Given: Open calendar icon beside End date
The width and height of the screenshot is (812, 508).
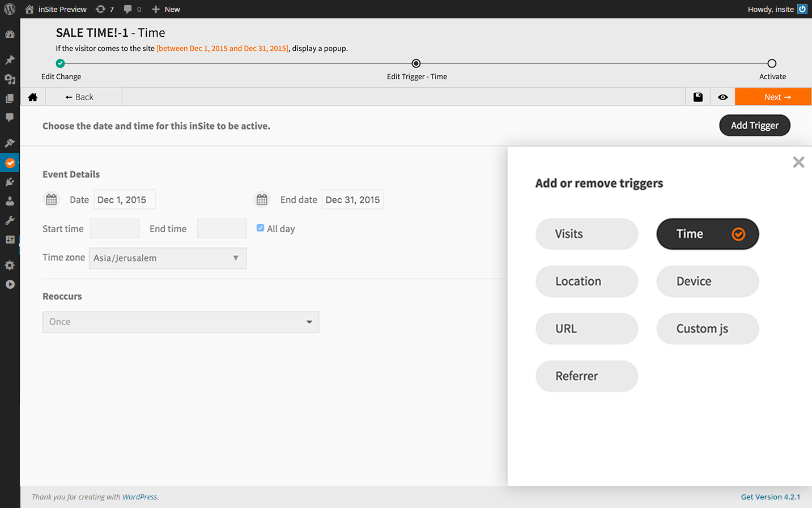Looking at the screenshot, I should coord(262,199).
